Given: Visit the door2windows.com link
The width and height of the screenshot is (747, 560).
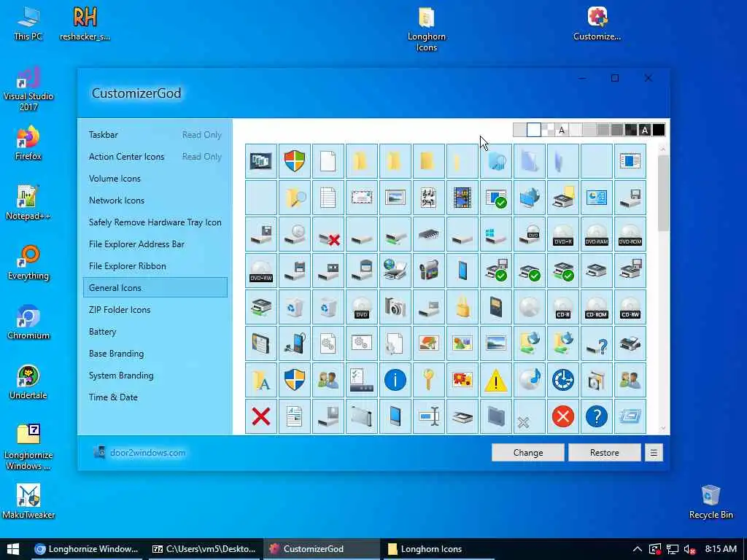Looking at the screenshot, I should pos(147,453).
